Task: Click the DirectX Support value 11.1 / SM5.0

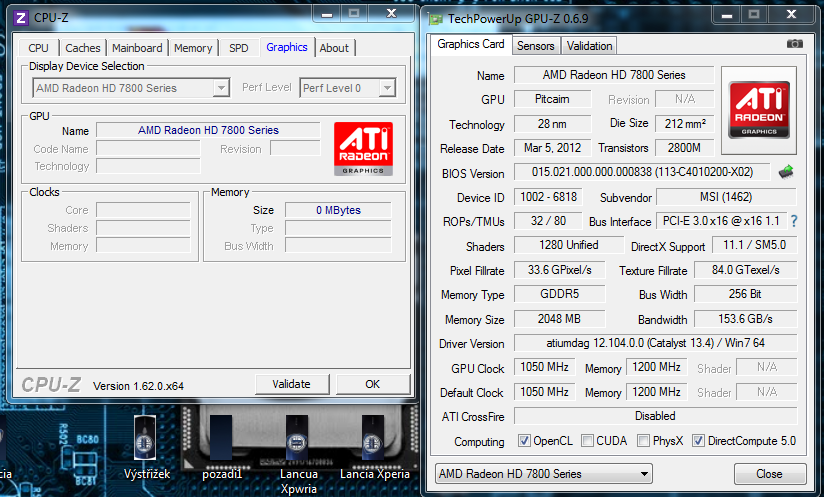Action: click(754, 245)
